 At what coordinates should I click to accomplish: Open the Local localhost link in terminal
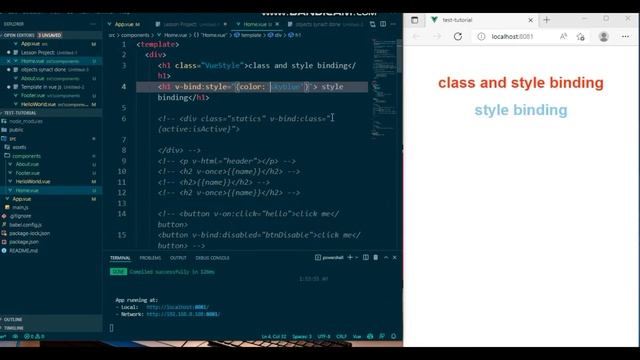[x=178, y=307]
